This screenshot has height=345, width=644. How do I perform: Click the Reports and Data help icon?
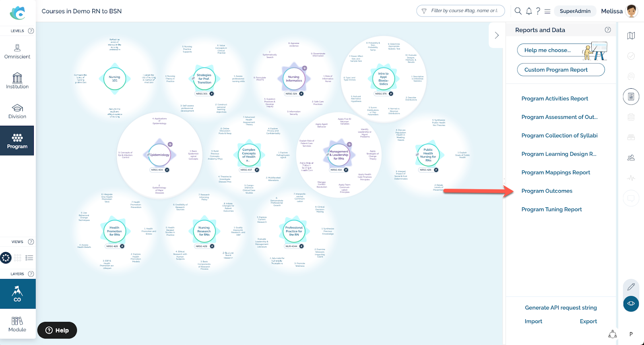(x=608, y=30)
